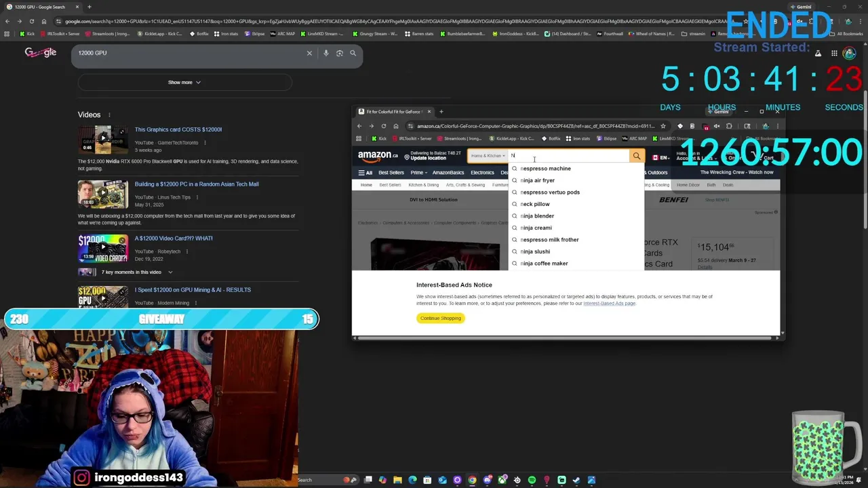Select 'nespresso vertuo pods' suggestion
This screenshot has height=488, width=868.
point(576,192)
